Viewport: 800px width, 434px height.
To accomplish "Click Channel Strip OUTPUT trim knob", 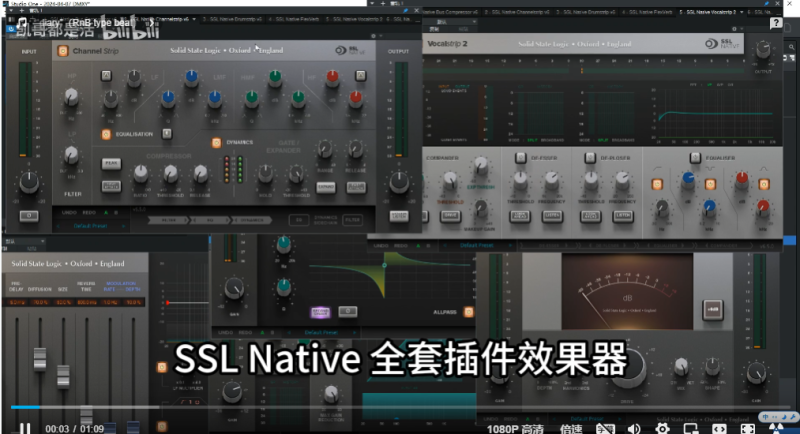I will (x=399, y=182).
